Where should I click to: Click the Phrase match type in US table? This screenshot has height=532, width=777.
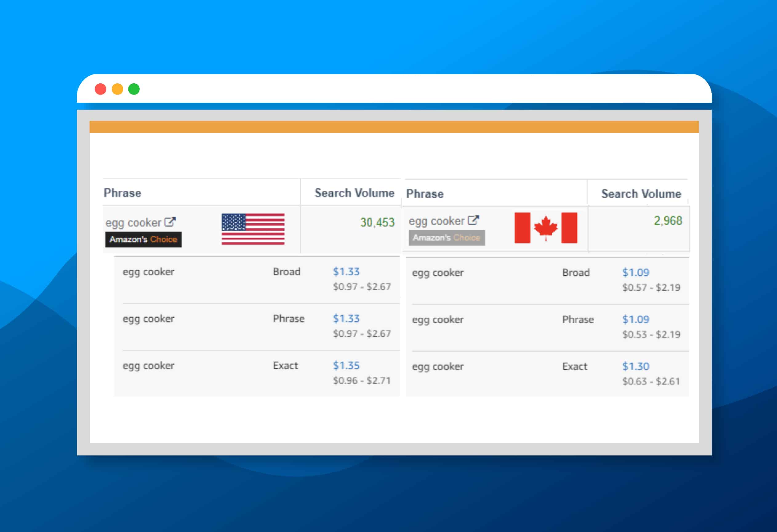point(289,319)
